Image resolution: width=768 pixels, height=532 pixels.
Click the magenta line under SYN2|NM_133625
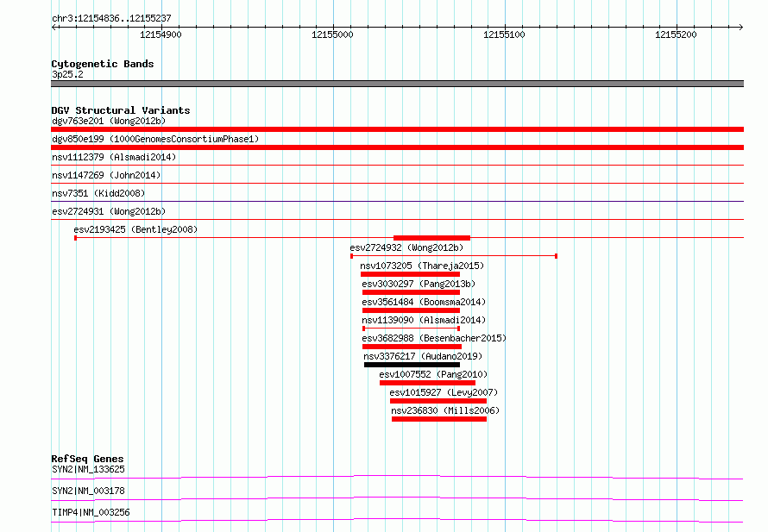[x=397, y=477]
